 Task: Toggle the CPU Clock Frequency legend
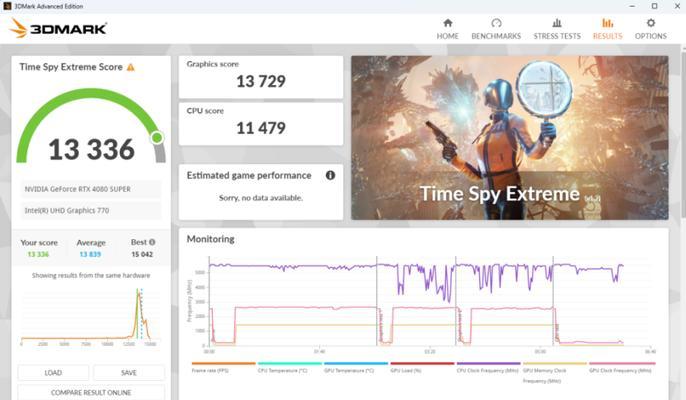point(488,367)
